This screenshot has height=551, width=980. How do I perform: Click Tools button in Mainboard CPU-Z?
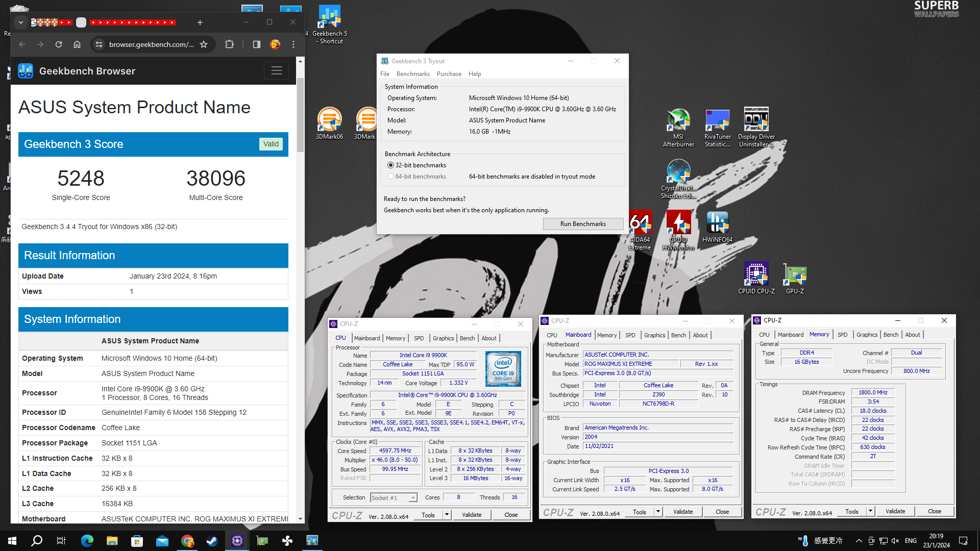[640, 512]
